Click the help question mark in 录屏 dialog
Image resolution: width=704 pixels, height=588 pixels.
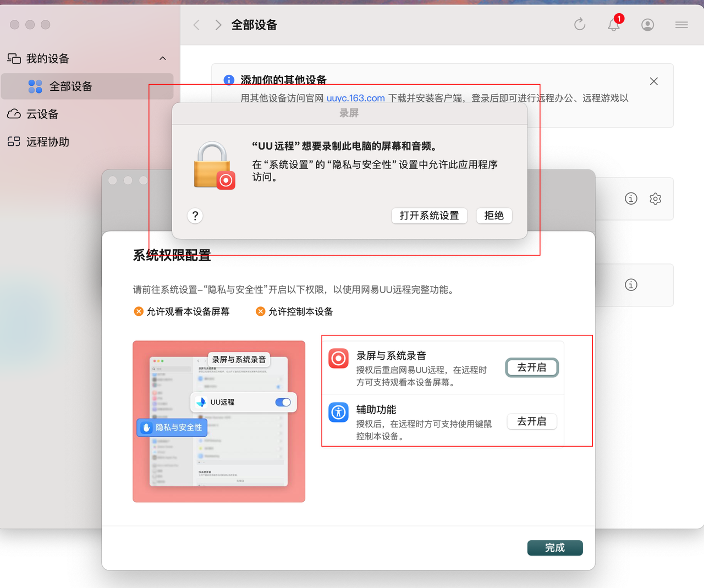pyautogui.click(x=195, y=216)
